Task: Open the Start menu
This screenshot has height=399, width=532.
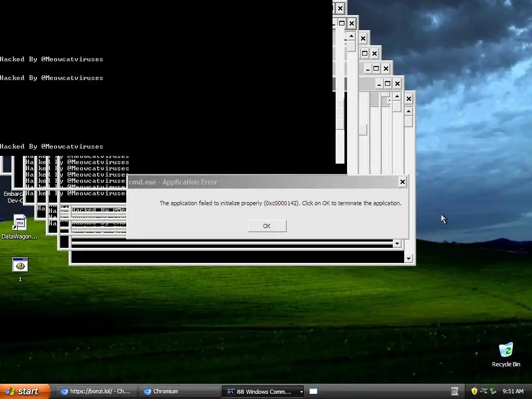Action: (24, 391)
